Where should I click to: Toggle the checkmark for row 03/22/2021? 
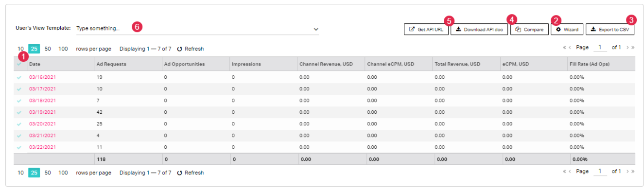[x=19, y=147]
